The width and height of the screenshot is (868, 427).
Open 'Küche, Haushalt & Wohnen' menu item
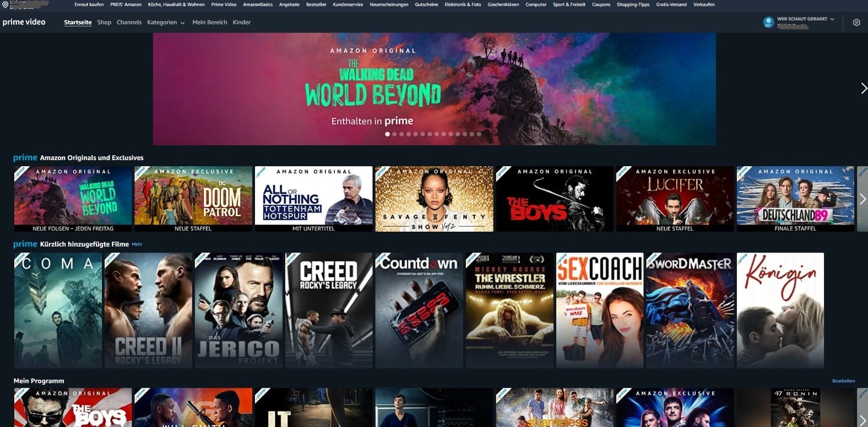click(176, 4)
